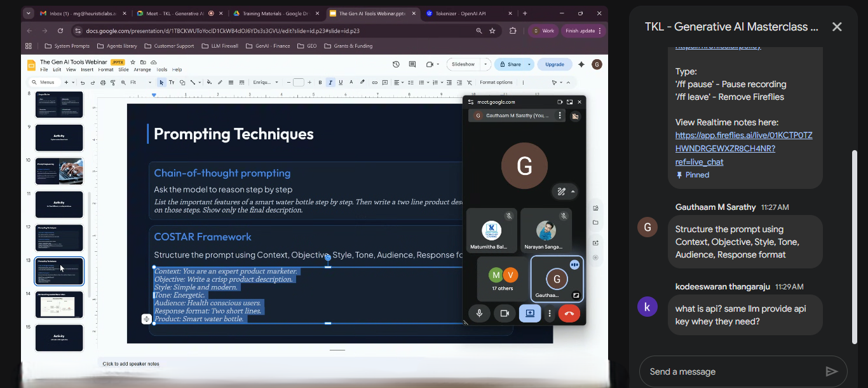Click the Slideshow button

click(x=463, y=64)
